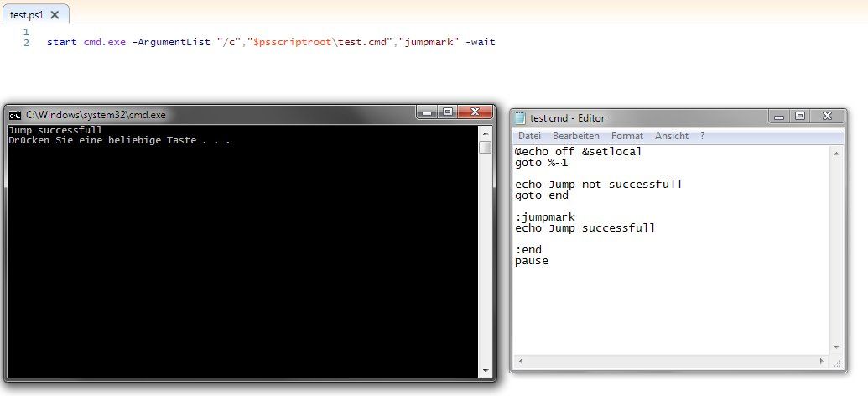Click cmd window scrollbar up arrow

pyautogui.click(x=486, y=133)
